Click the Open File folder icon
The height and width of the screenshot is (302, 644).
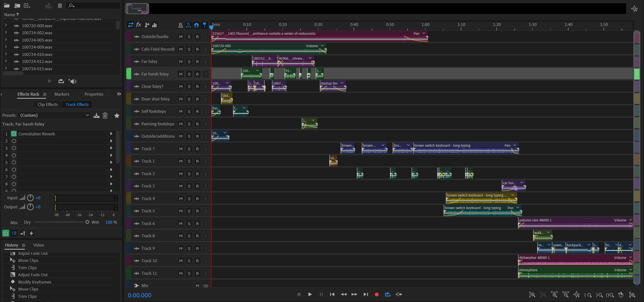[6, 5]
